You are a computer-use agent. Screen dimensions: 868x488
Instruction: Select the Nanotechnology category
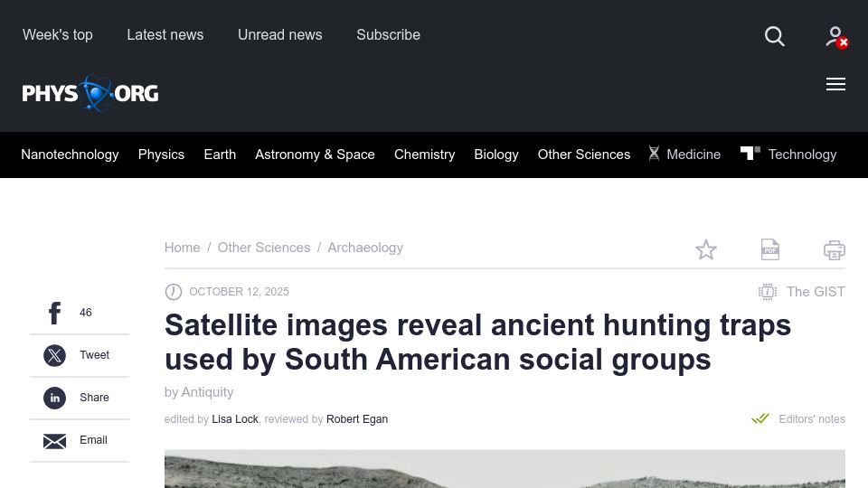pos(70,155)
